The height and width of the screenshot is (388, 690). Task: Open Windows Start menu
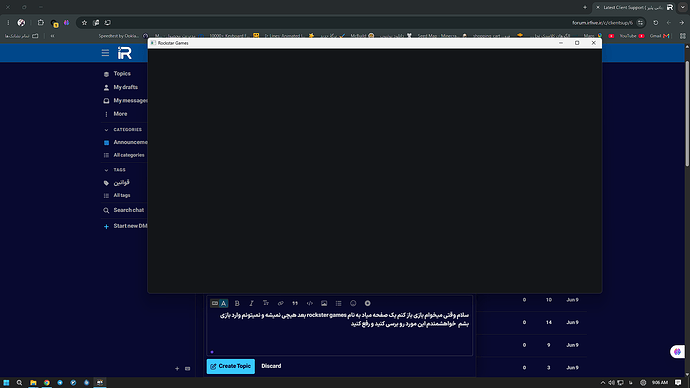point(6,383)
